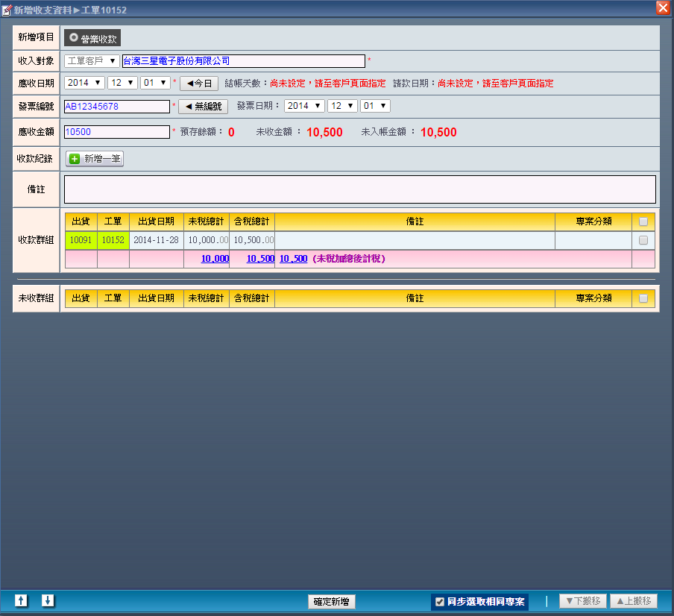The height and width of the screenshot is (616, 674).
Task: Click the green plus 新增一筆 button
Action: (x=95, y=159)
